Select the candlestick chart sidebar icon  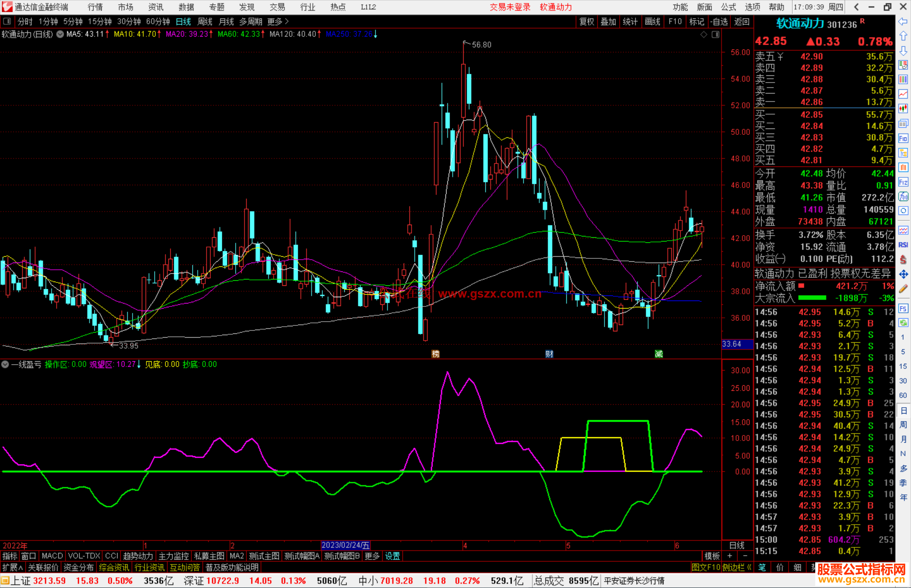[903, 109]
